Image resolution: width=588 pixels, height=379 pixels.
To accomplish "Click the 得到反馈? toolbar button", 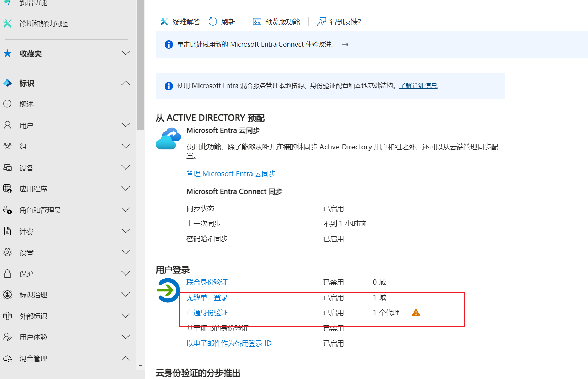I will 339,22.
